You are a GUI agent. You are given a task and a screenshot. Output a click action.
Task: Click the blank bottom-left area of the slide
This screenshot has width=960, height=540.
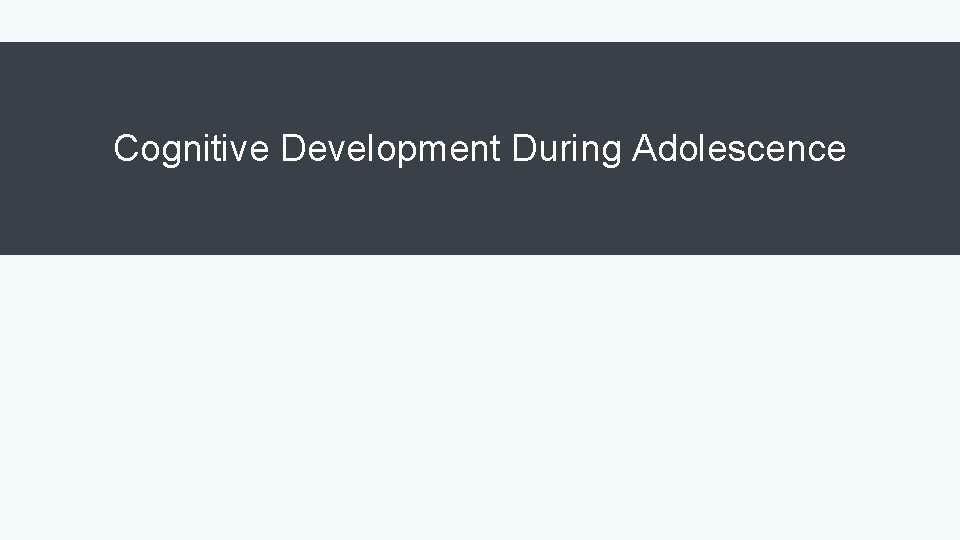coord(80,490)
